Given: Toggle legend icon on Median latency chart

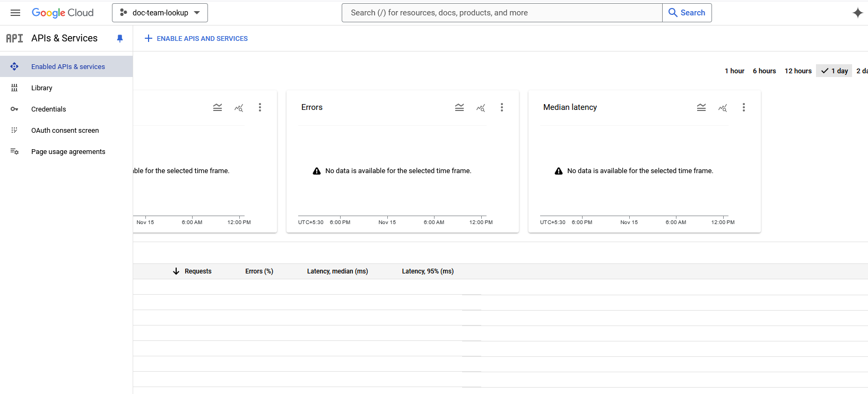Looking at the screenshot, I should click(x=701, y=108).
